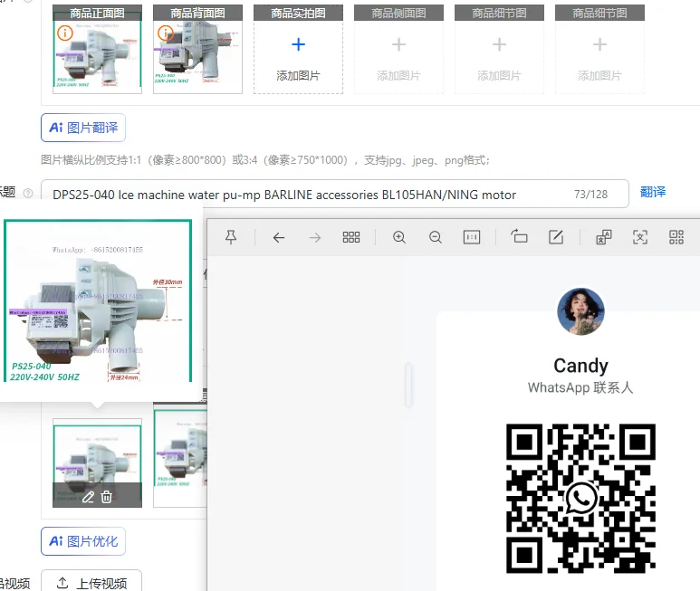Screen dimensions: 700x591
Task: Scan the QR code tool icon
Action: tap(676, 237)
